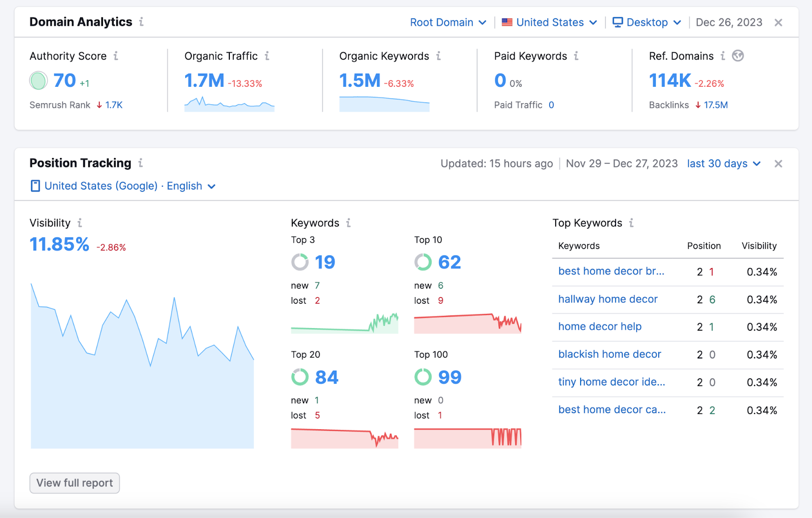Click the United States flag icon
Screen dimensions: 812x518
point(506,22)
